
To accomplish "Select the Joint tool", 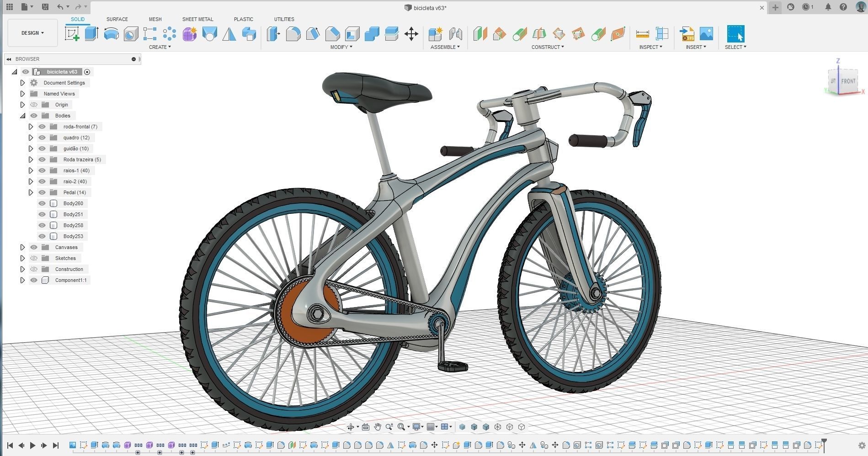I will (455, 34).
